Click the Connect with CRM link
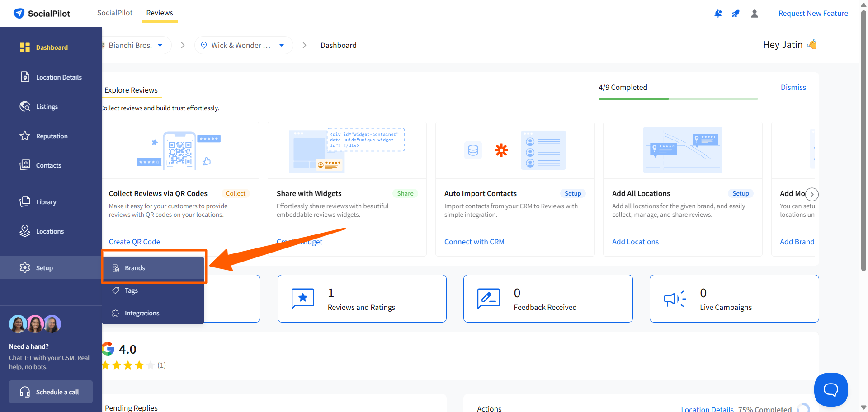The height and width of the screenshot is (412, 868). (474, 242)
